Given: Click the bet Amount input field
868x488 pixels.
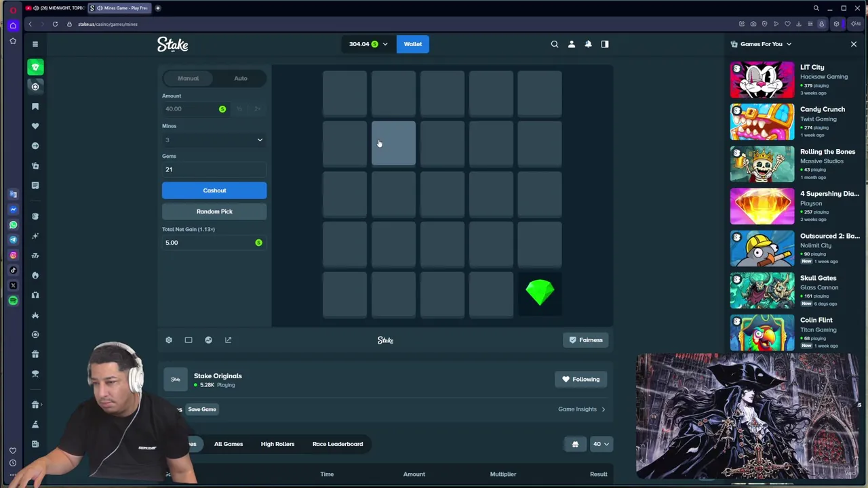Looking at the screenshot, I should (195, 108).
